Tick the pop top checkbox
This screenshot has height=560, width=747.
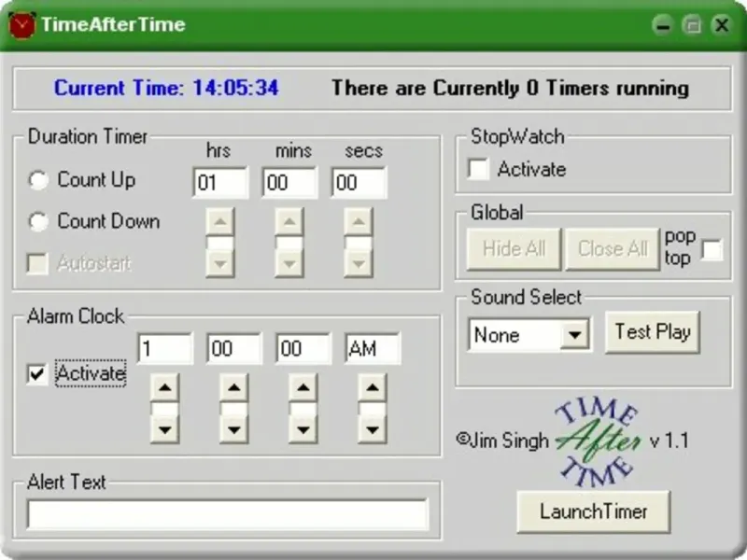[x=712, y=249]
